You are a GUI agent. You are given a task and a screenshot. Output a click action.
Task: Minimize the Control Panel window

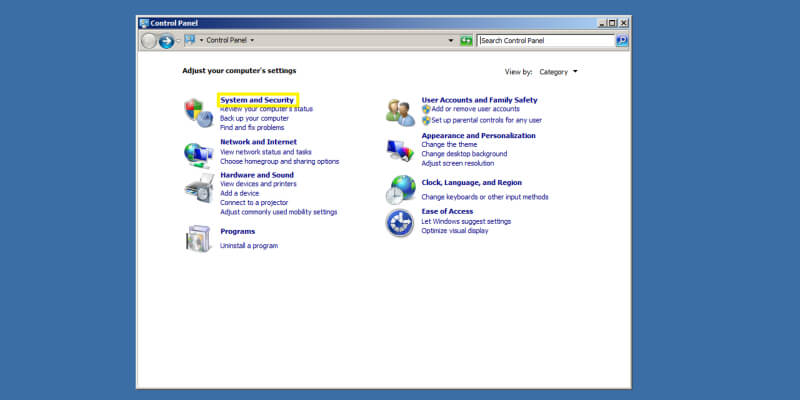pyautogui.click(x=602, y=23)
